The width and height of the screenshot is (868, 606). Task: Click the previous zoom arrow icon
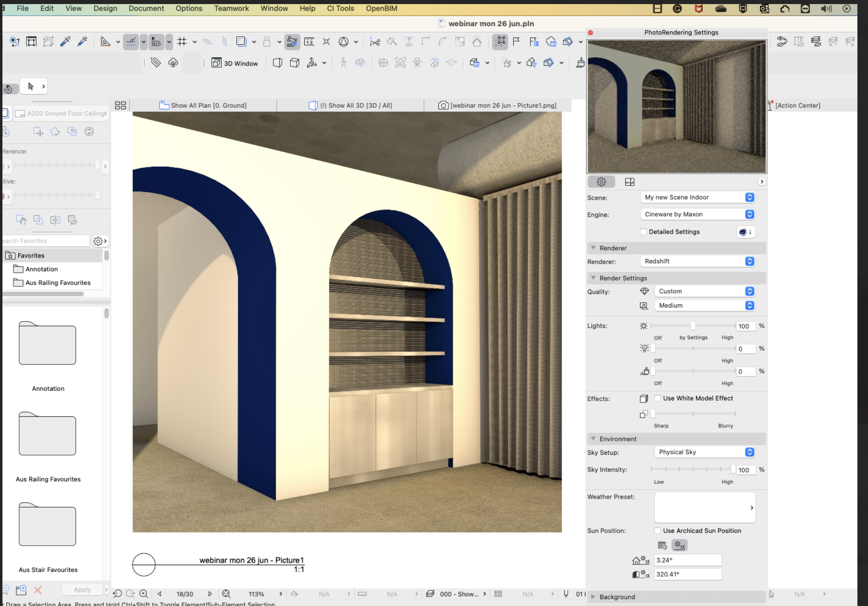[159, 594]
